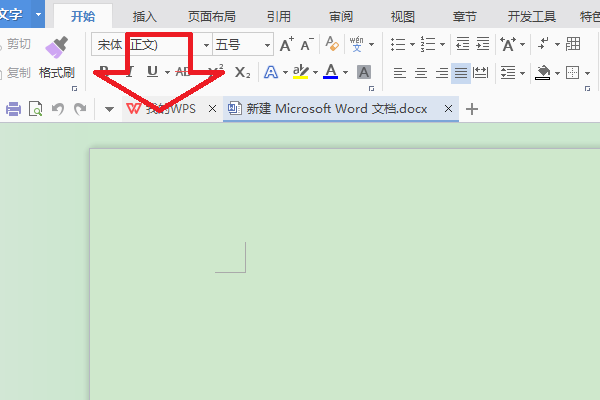
Task: Undo the last action
Action: pos(58,109)
